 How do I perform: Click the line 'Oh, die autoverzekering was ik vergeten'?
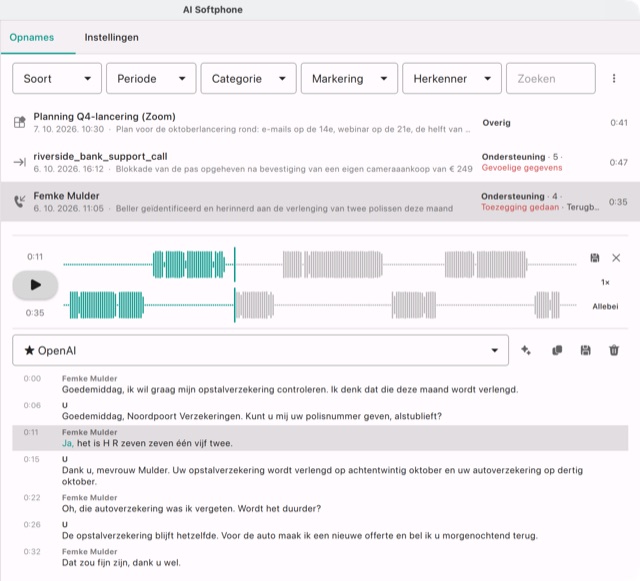coord(191,509)
